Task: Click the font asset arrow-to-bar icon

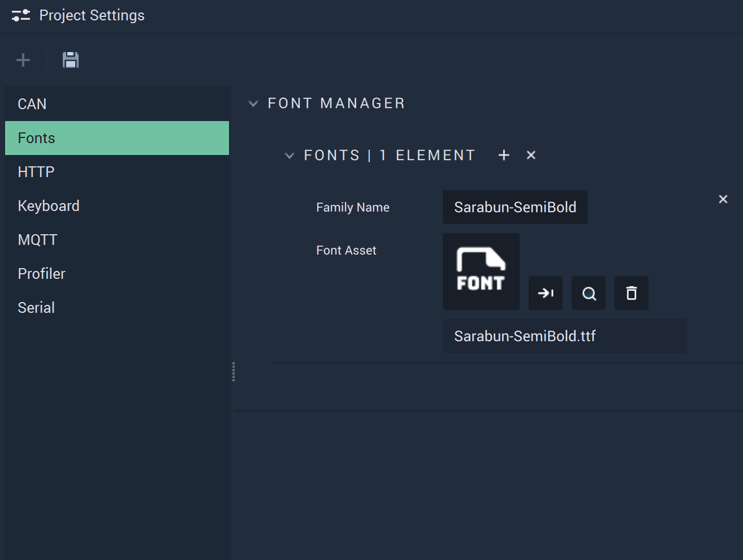Action: 546,293
